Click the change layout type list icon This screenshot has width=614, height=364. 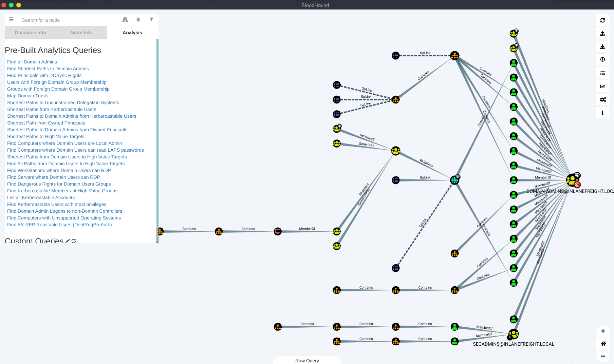[x=602, y=73]
